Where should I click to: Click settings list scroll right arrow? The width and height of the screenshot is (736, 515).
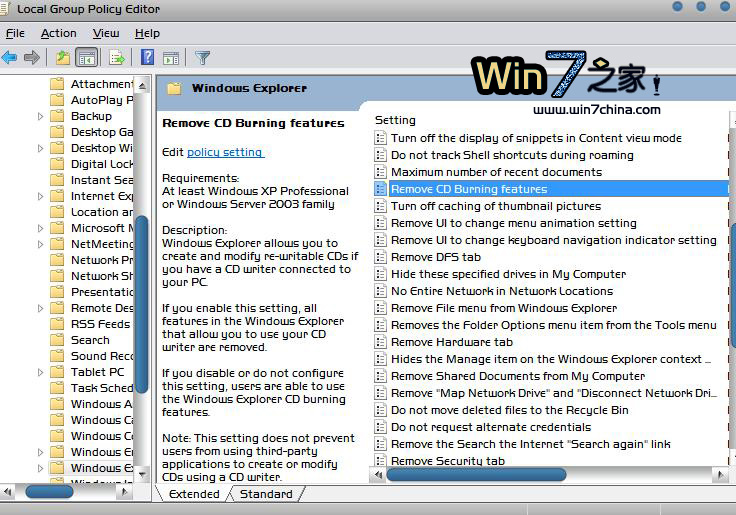pyautogui.click(x=721, y=475)
